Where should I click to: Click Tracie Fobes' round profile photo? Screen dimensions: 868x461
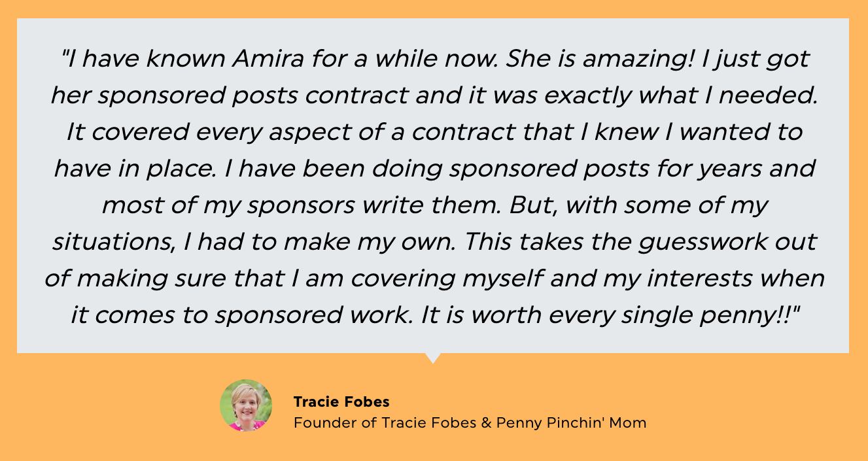(246, 405)
